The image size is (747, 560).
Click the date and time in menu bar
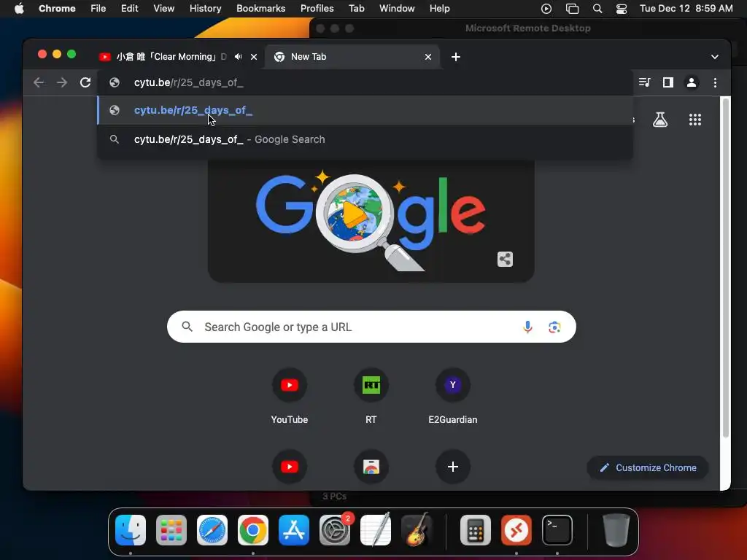coord(686,9)
